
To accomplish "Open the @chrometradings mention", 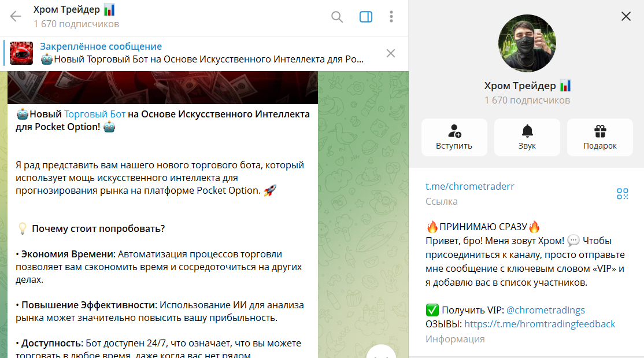I will (x=545, y=309).
